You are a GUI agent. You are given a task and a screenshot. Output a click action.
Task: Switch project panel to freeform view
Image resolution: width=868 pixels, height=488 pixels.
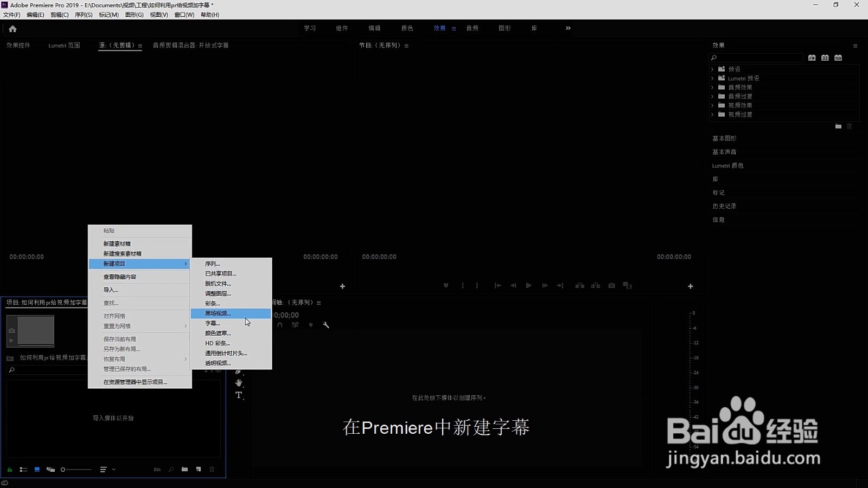(x=50, y=470)
